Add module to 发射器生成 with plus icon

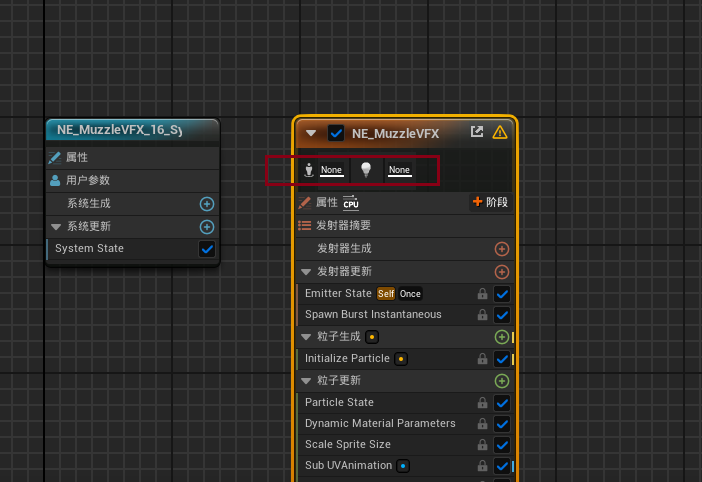point(501,249)
